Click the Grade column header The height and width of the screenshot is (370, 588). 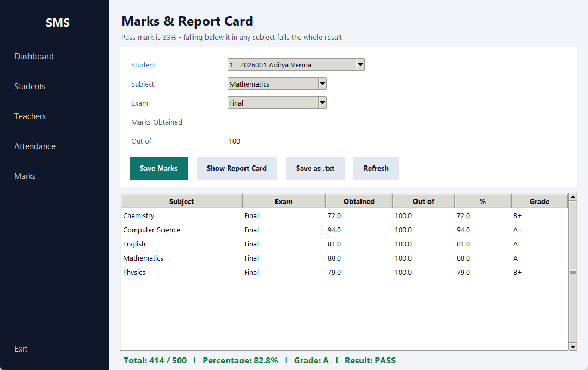coord(539,201)
